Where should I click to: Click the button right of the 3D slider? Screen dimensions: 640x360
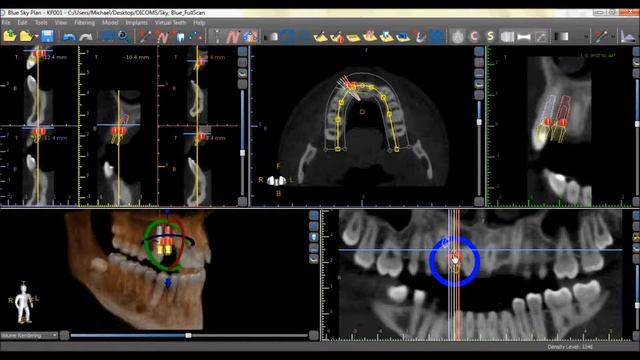point(313,336)
